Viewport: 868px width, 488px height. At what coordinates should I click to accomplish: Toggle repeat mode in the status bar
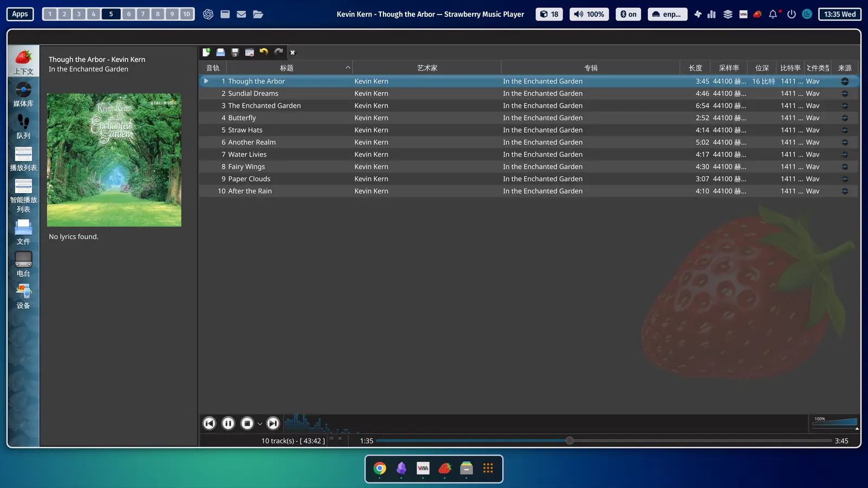coord(331,439)
